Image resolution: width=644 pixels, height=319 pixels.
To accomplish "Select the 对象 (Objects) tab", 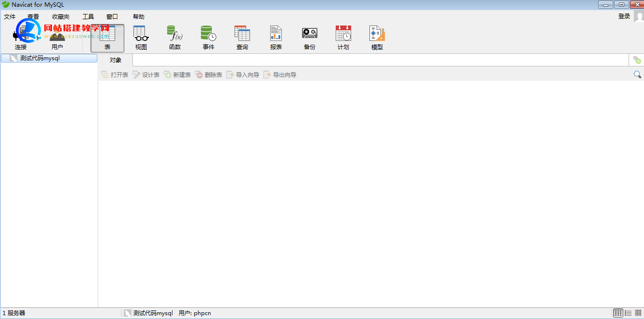I will click(x=116, y=60).
